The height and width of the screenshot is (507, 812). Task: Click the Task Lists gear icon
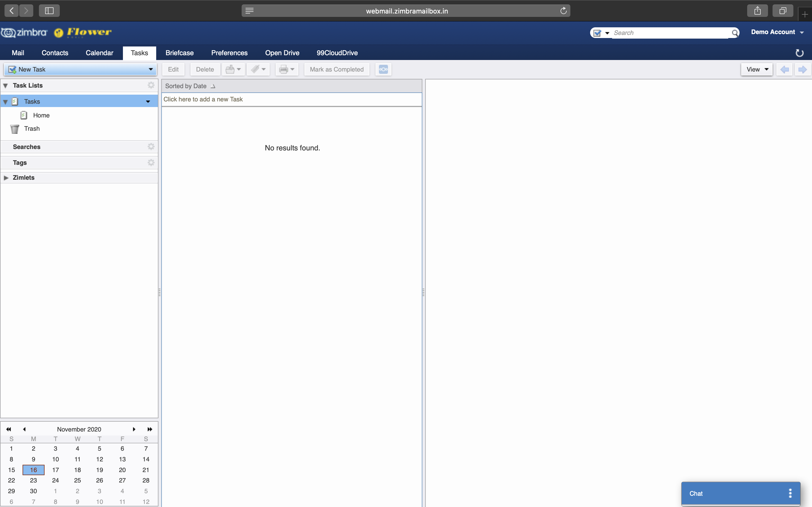151,85
